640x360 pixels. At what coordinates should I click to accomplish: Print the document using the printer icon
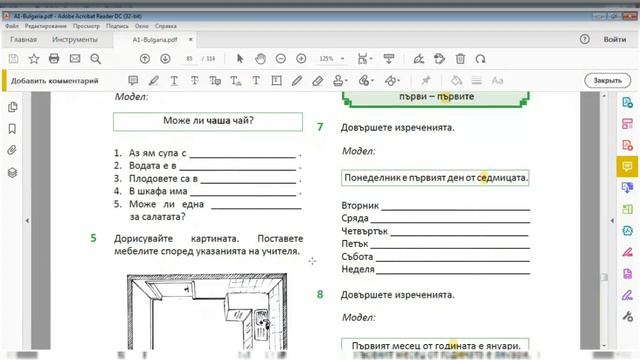point(54,59)
